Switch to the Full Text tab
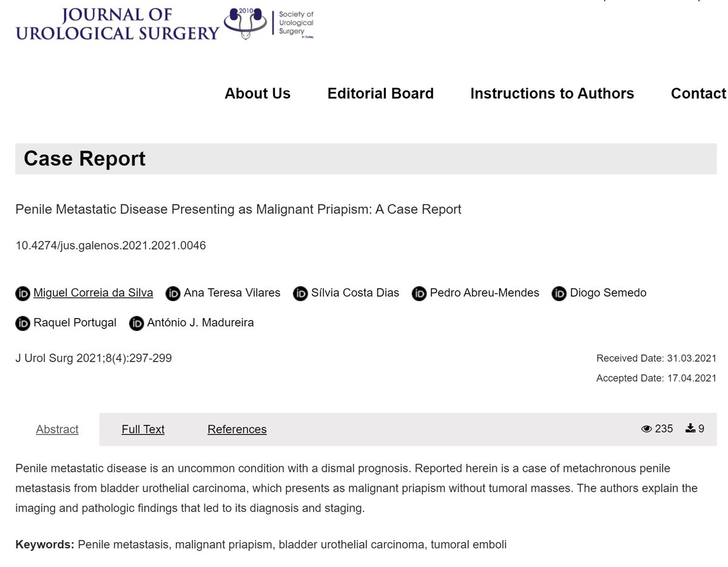Screen dimensions: 728x567 [143, 429]
